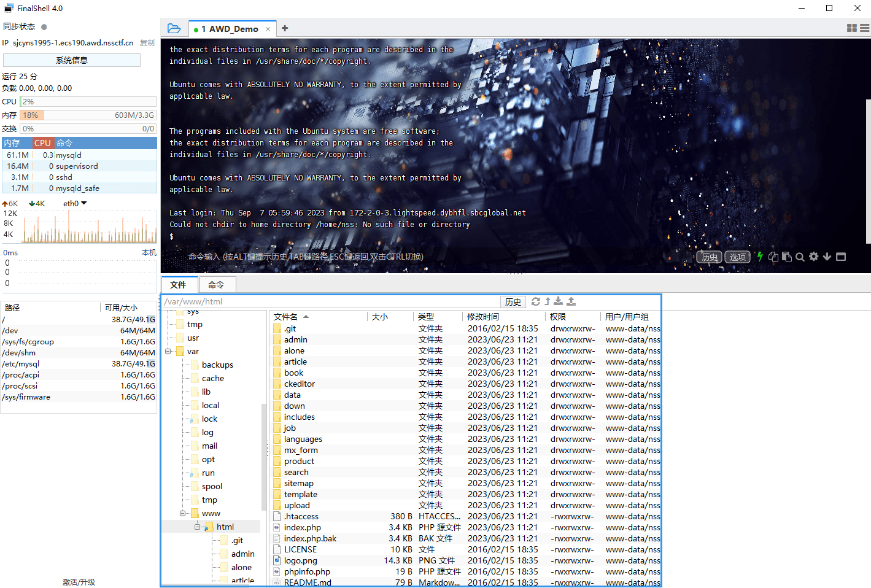The image size is (871, 588).
Task: Collapse the html folder in tree
Action: click(198, 527)
